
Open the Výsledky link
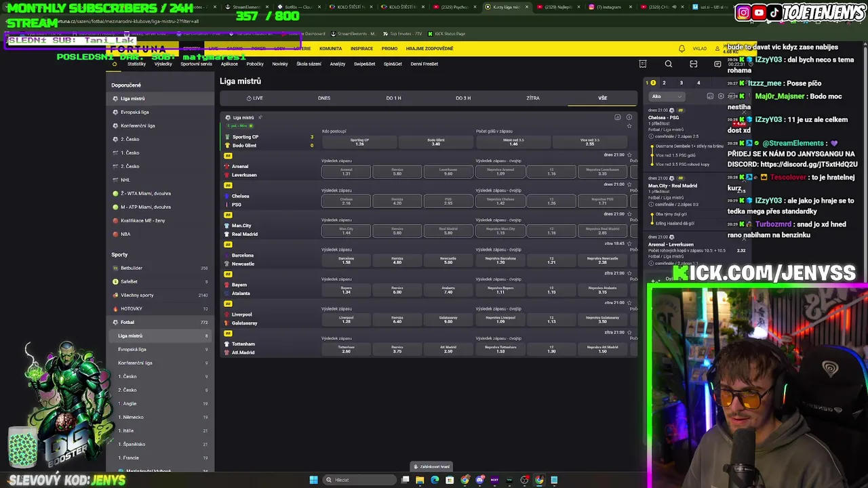click(163, 64)
